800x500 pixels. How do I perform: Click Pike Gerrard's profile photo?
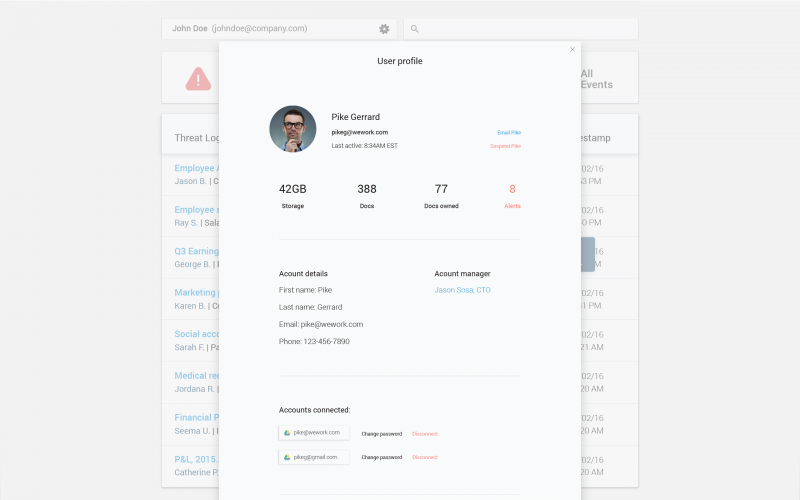point(293,129)
